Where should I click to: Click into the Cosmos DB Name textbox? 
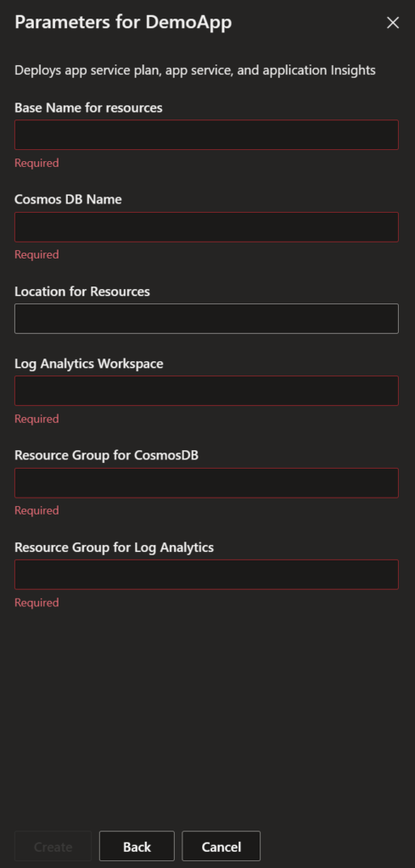[206, 227]
